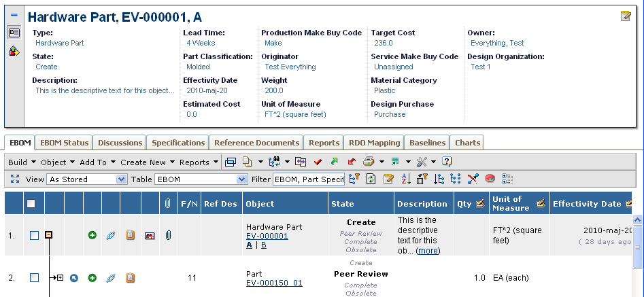Check the checkbox for row 1
644x297 pixels.
point(34,235)
